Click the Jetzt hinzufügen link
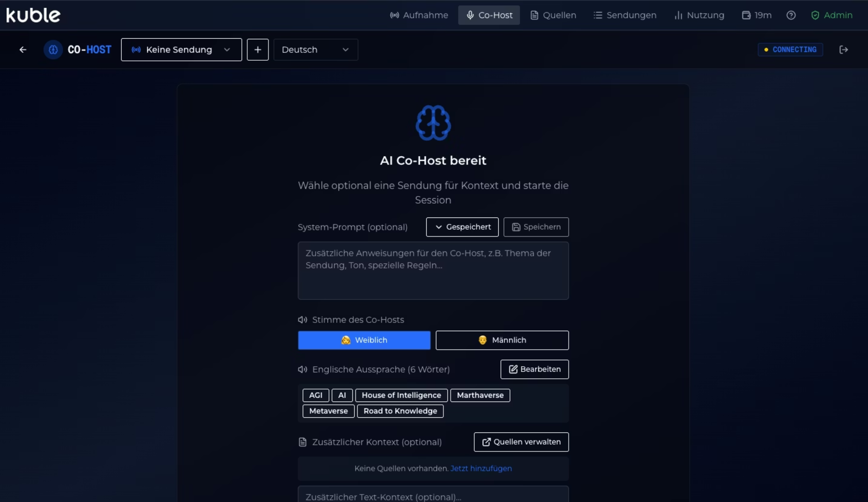Image resolution: width=868 pixels, height=502 pixels. (x=481, y=468)
